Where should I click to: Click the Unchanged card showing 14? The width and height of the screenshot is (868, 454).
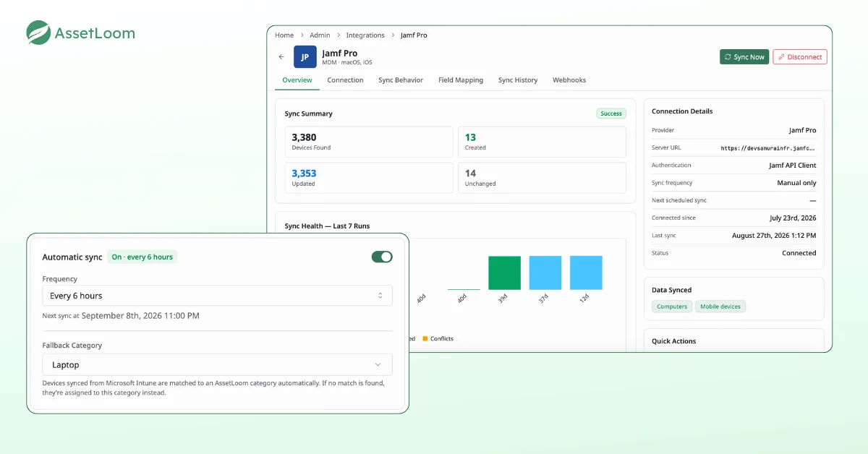(x=542, y=178)
